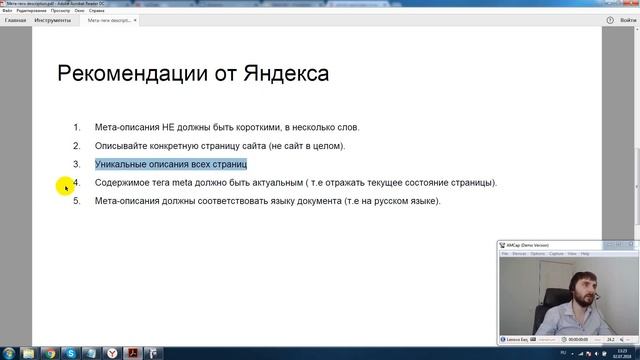Open the Options menu in AMCap
Screen dimensions: 640x360
click(538, 254)
